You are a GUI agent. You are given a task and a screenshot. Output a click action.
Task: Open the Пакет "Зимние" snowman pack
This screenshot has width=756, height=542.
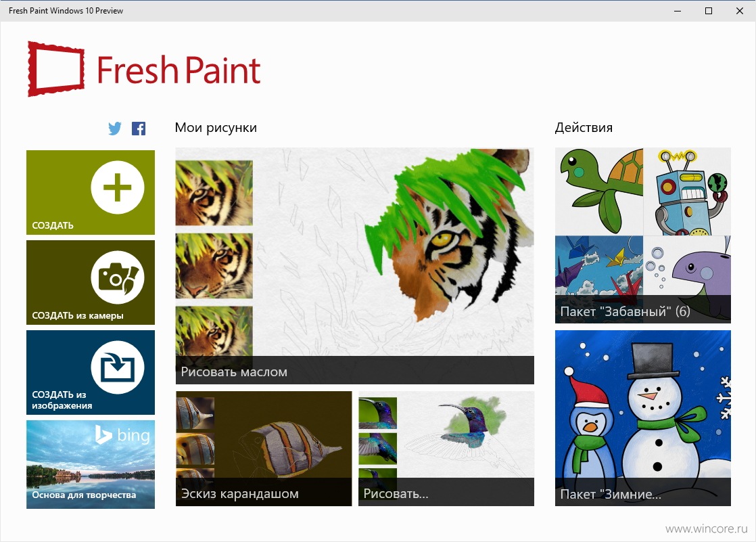pos(643,418)
